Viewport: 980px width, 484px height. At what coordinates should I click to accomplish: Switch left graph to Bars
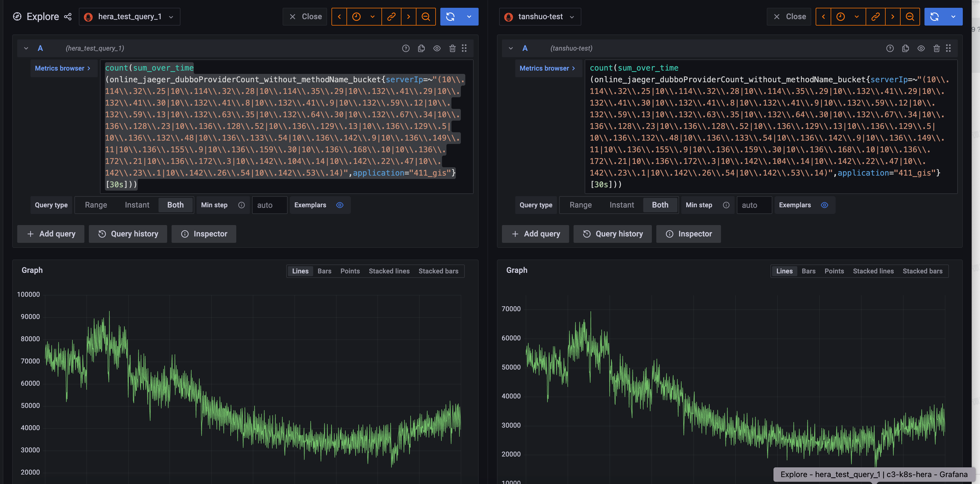(x=324, y=271)
